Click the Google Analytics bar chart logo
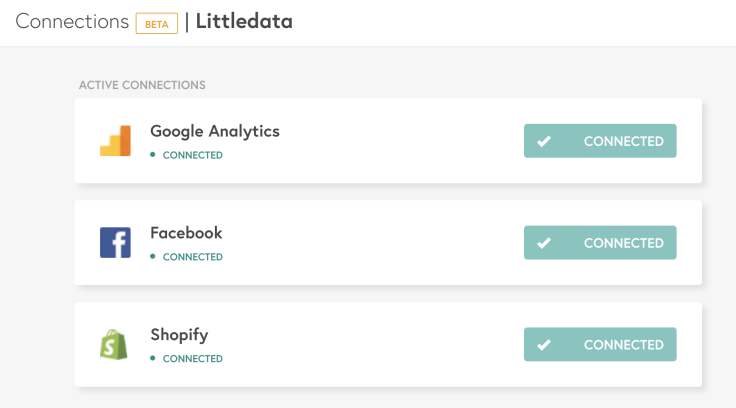 pos(115,140)
